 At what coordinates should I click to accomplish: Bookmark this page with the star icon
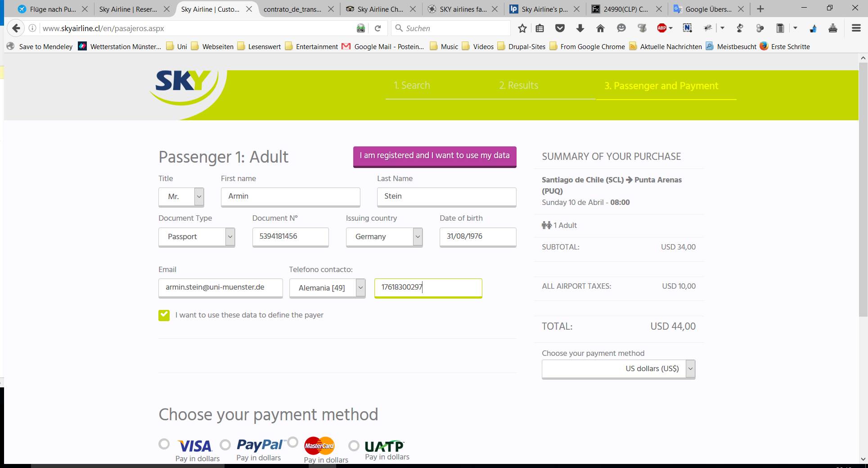[522, 28]
